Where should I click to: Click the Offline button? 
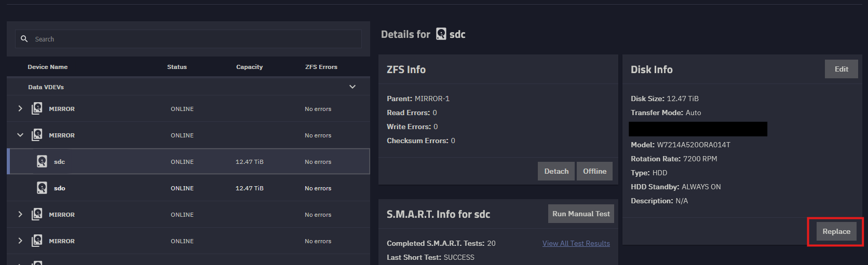(594, 171)
